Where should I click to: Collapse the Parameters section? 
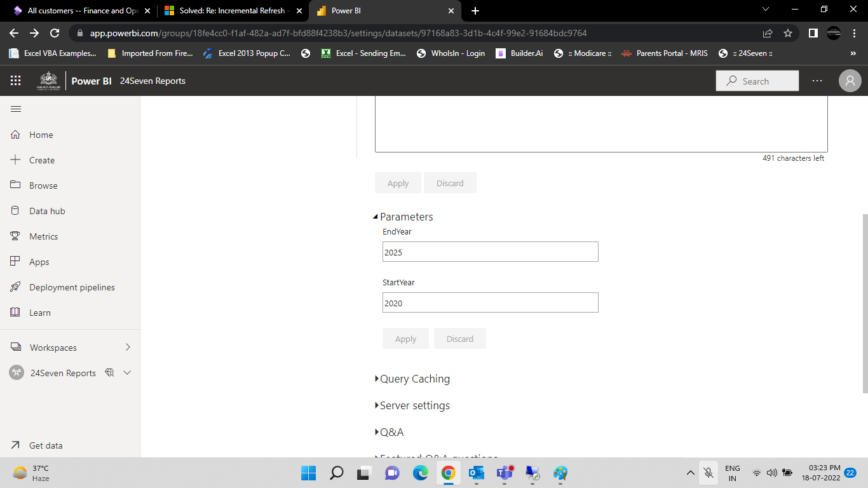[x=403, y=217]
